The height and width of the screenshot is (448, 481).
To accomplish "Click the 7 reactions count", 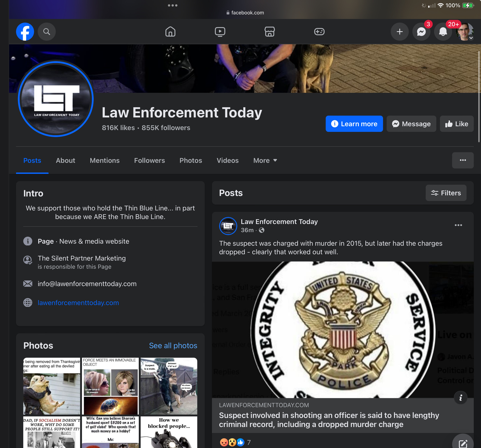I will (249, 442).
